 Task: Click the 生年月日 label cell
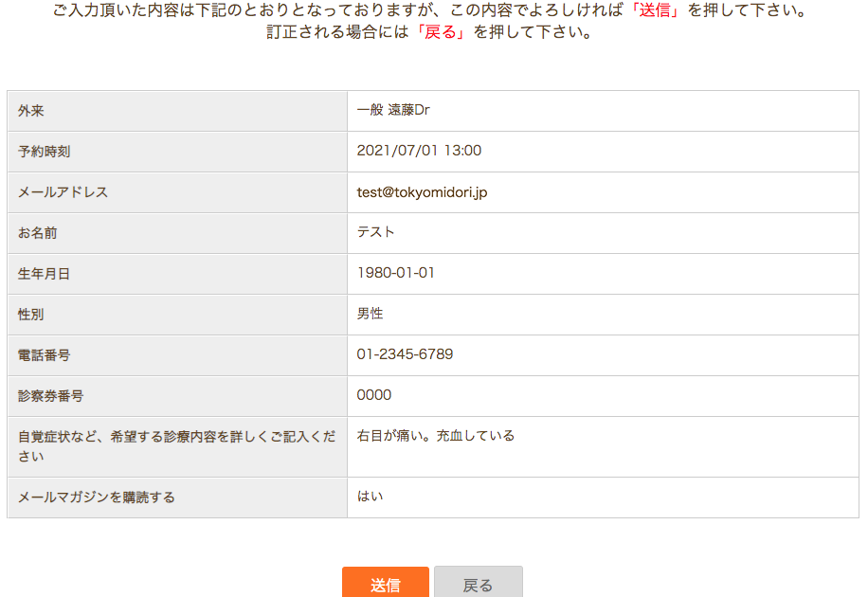coord(177,274)
